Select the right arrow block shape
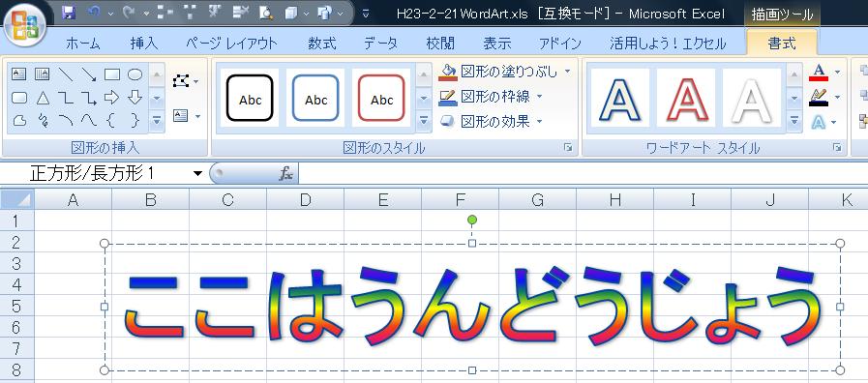Screen dimensions: 868x383 click(112, 98)
